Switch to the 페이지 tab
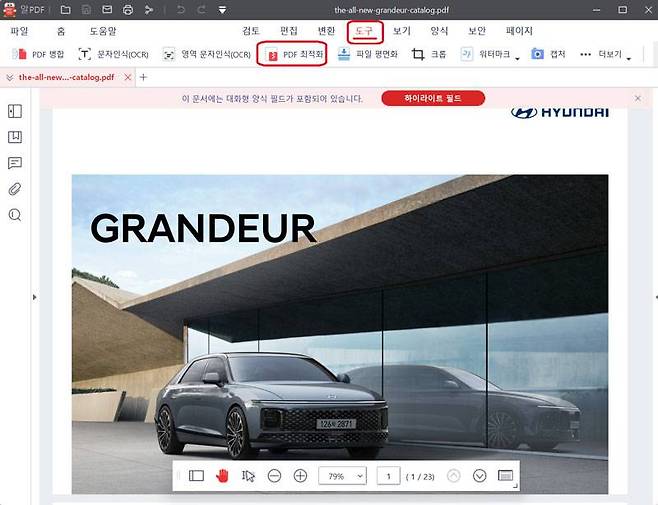Screen dimensions: 658x505 pyautogui.click(x=519, y=31)
